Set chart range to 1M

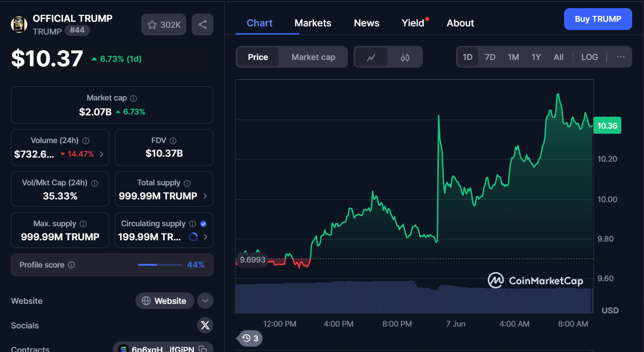tap(513, 57)
